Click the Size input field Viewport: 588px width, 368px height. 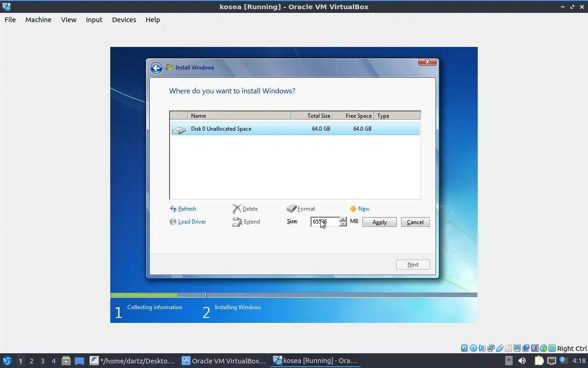pos(325,222)
